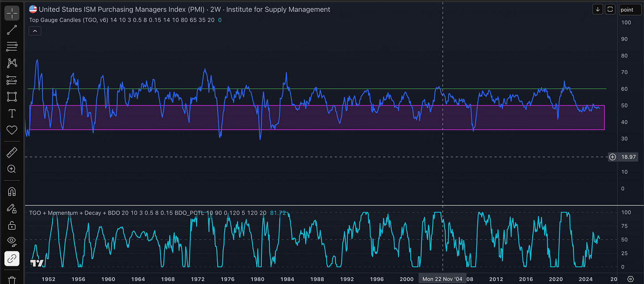
Task: Click the US flag symbol icon
Action: coord(33,9)
